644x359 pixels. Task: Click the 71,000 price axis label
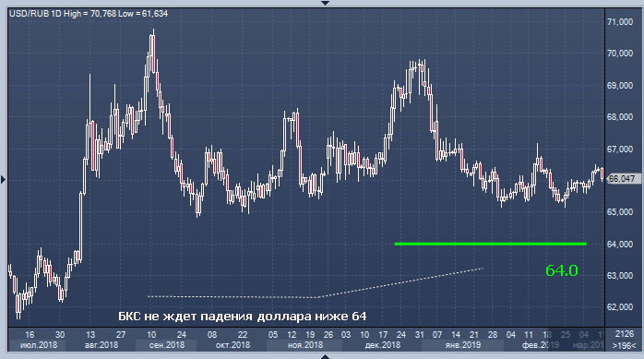point(620,22)
